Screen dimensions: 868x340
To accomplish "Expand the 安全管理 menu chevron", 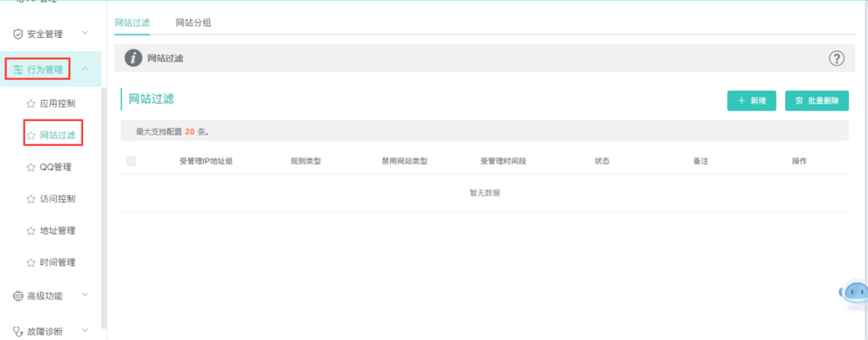I will (x=85, y=33).
